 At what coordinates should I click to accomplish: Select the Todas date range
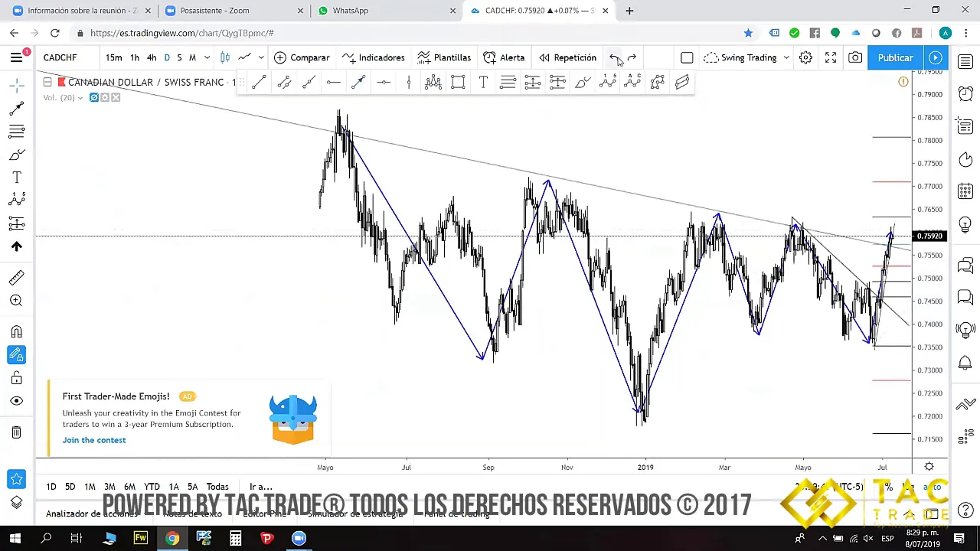pyautogui.click(x=217, y=487)
